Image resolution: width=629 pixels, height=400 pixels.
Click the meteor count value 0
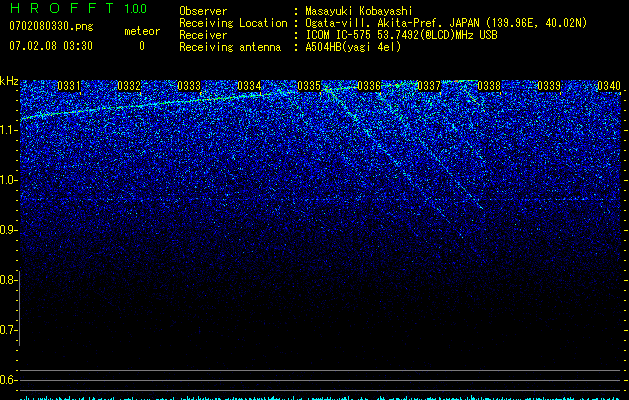click(142, 46)
